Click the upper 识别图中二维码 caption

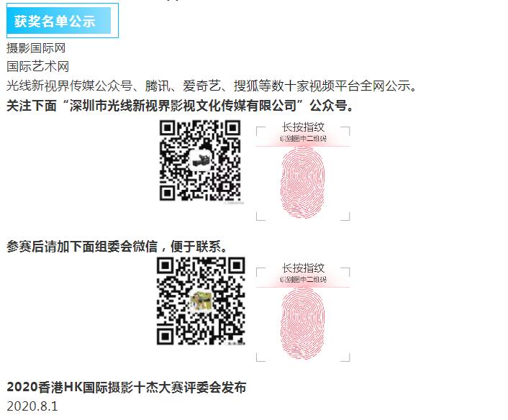[x=303, y=139]
